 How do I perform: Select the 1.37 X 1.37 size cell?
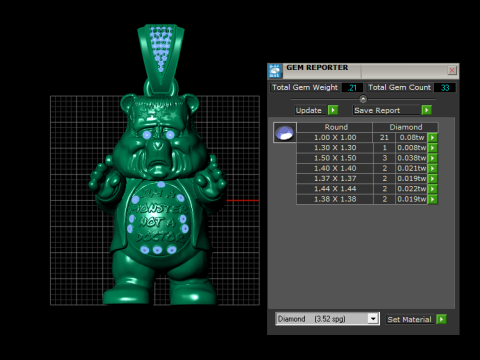pos(335,179)
